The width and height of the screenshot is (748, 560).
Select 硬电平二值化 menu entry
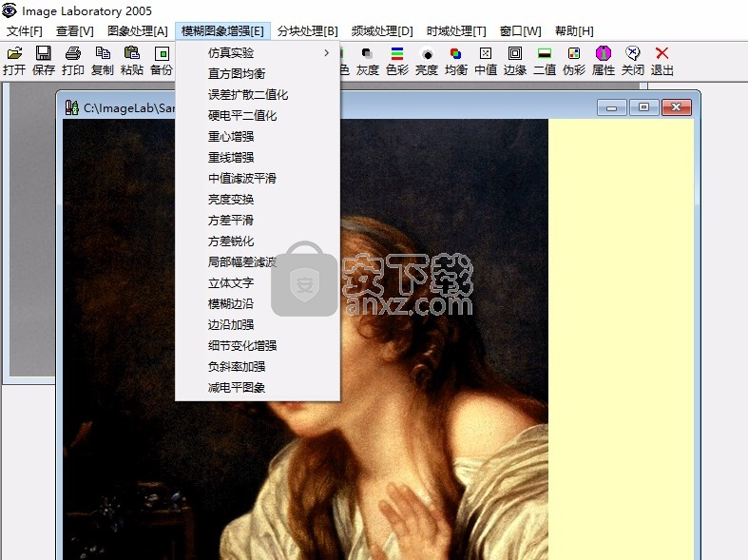coord(258,116)
